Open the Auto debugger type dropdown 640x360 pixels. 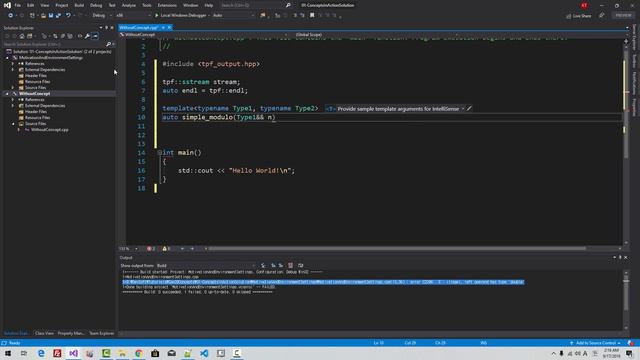[x=233, y=15]
